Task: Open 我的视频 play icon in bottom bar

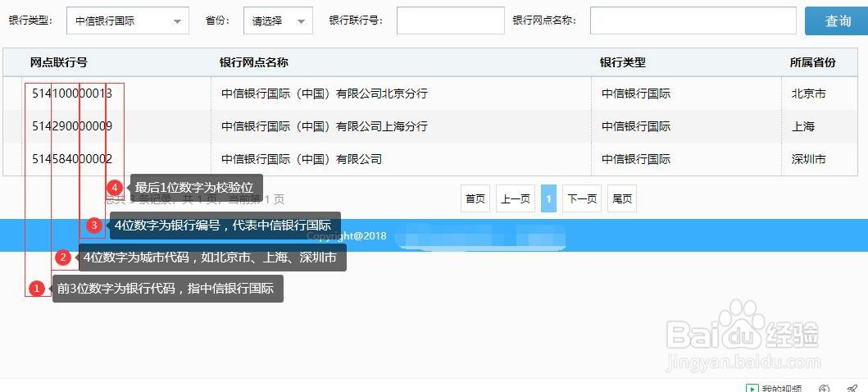Action: [752, 388]
